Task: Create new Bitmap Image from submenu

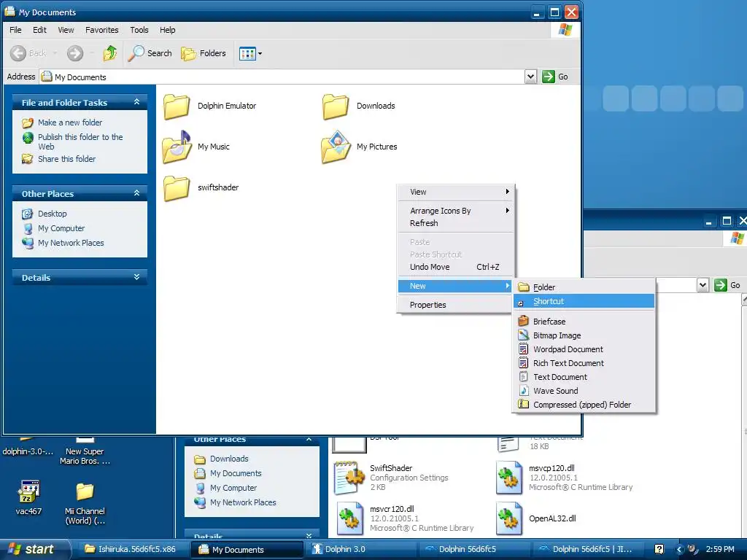Action: (x=584, y=335)
